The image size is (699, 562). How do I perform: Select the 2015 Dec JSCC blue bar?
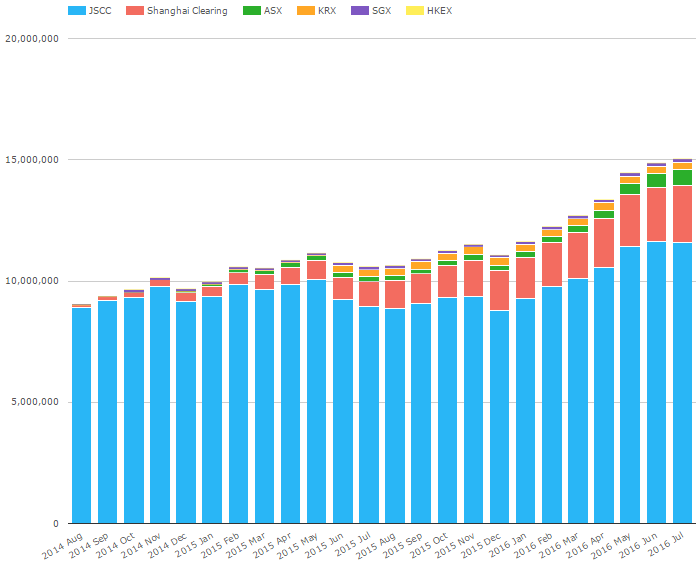499,417
